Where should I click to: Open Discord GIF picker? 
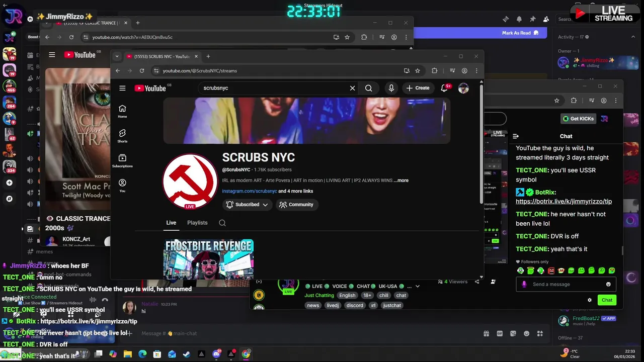point(500,333)
